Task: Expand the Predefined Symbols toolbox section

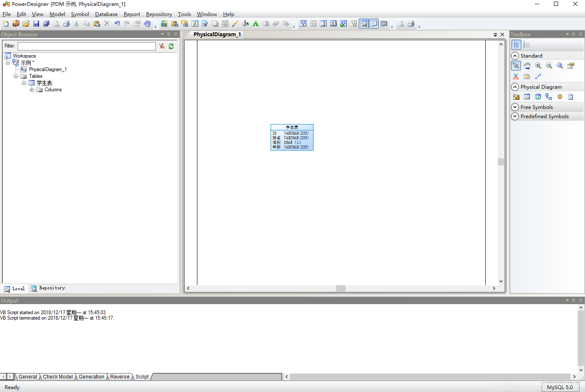Action: tap(515, 116)
